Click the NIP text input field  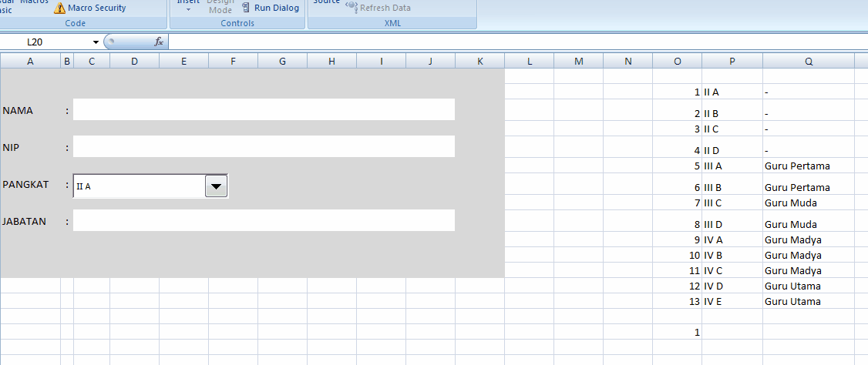264,146
